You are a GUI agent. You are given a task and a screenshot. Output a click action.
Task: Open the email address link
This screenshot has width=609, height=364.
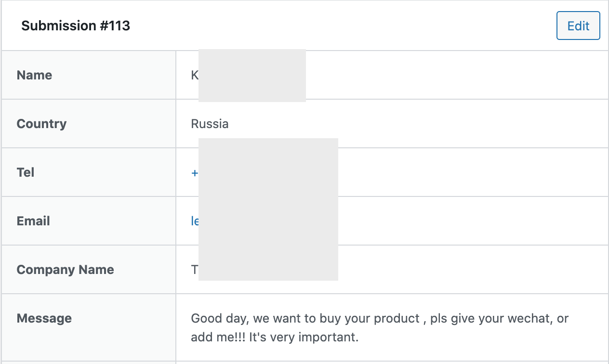[x=195, y=221]
